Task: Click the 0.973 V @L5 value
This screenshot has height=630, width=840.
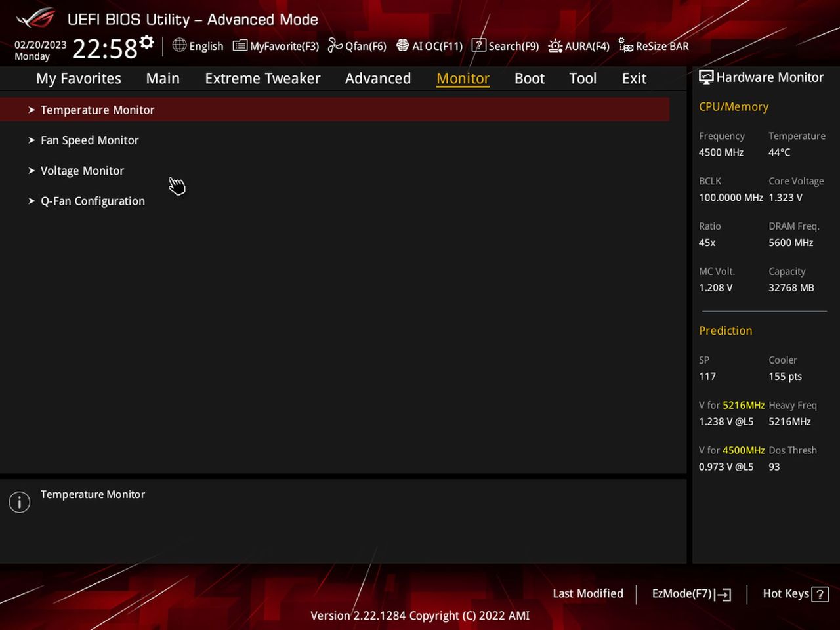Action: pos(726,467)
